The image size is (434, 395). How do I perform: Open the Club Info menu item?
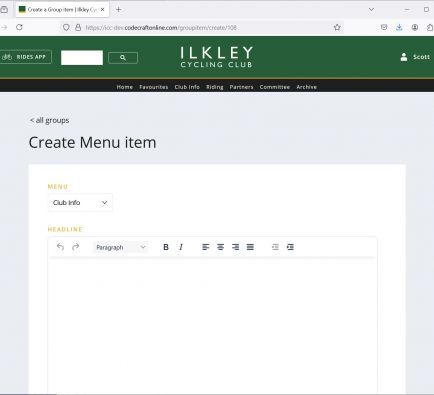pyautogui.click(x=187, y=87)
